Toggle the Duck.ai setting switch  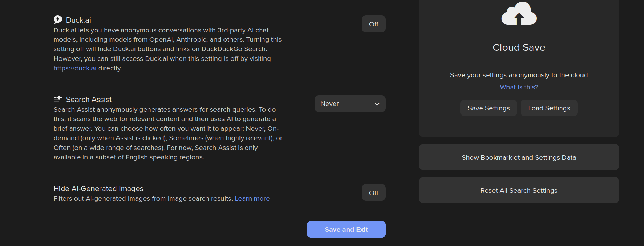click(x=374, y=24)
